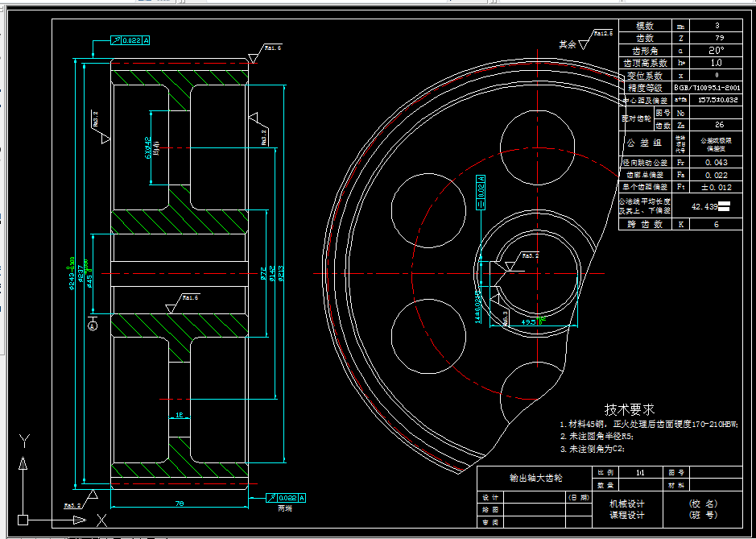Select the 0.043 Fr tolerance value

[716, 162]
